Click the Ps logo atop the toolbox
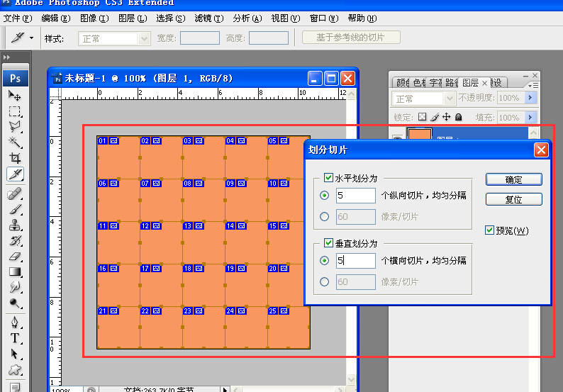 pyautogui.click(x=16, y=78)
